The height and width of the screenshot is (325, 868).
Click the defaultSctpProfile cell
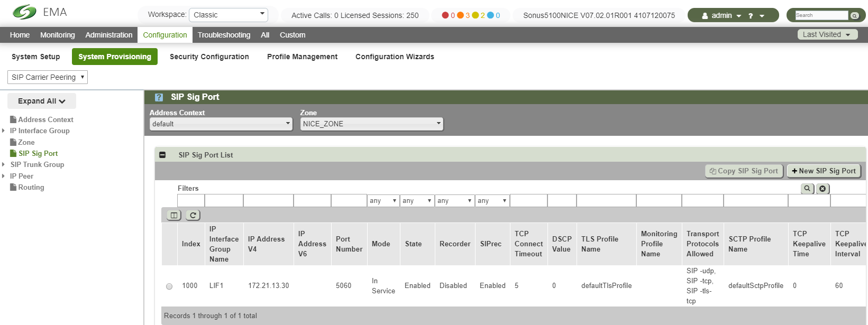coord(756,286)
